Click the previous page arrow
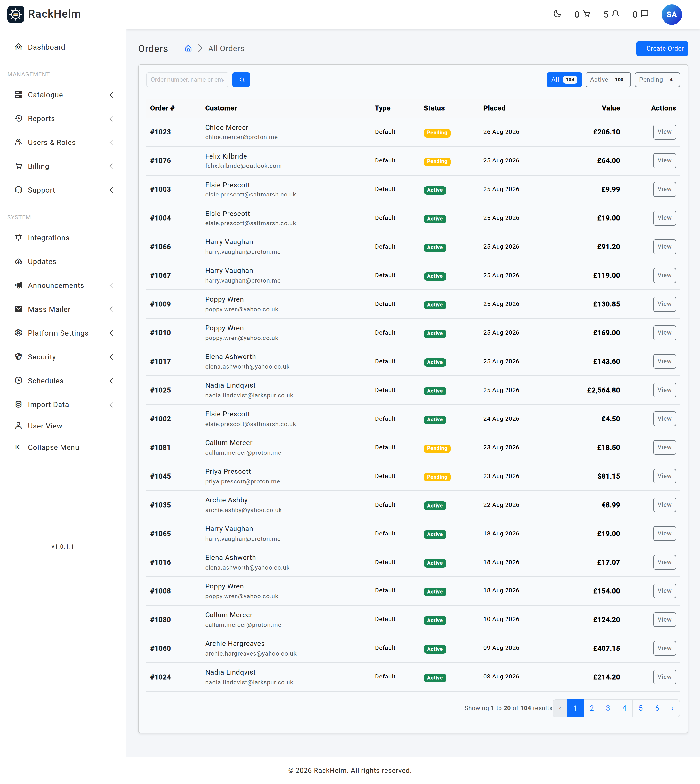The image size is (700, 784). click(x=560, y=708)
